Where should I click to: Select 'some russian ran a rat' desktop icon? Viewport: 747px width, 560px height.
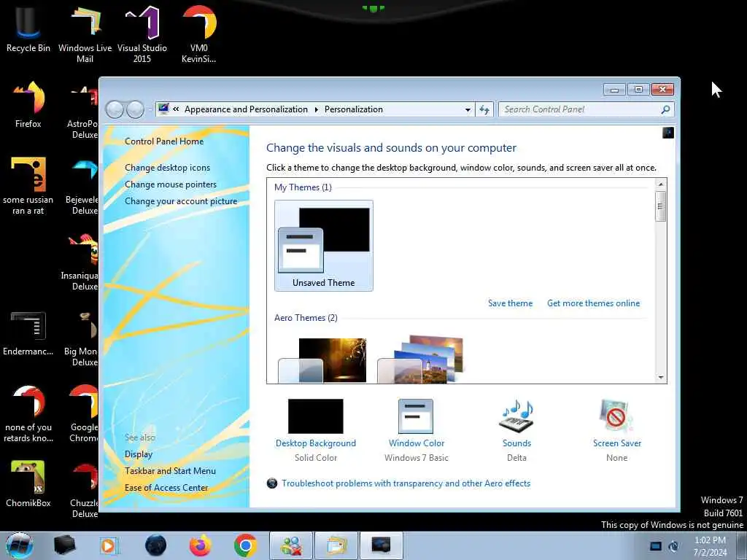pos(28,186)
